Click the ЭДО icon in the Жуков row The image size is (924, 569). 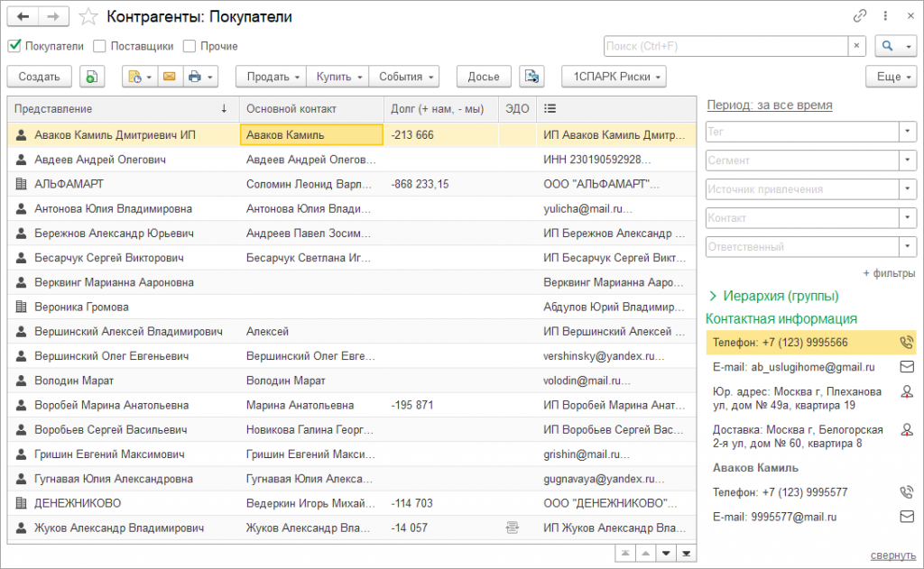coord(513,528)
